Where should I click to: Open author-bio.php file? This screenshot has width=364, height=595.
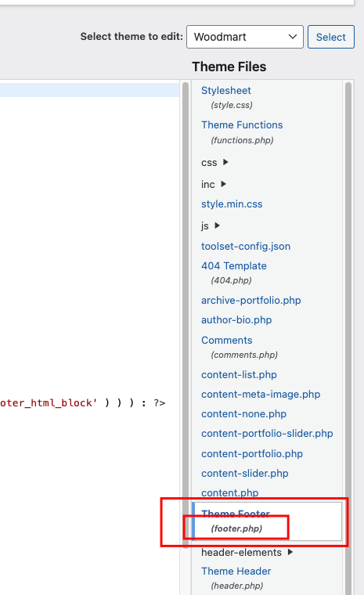click(x=236, y=320)
